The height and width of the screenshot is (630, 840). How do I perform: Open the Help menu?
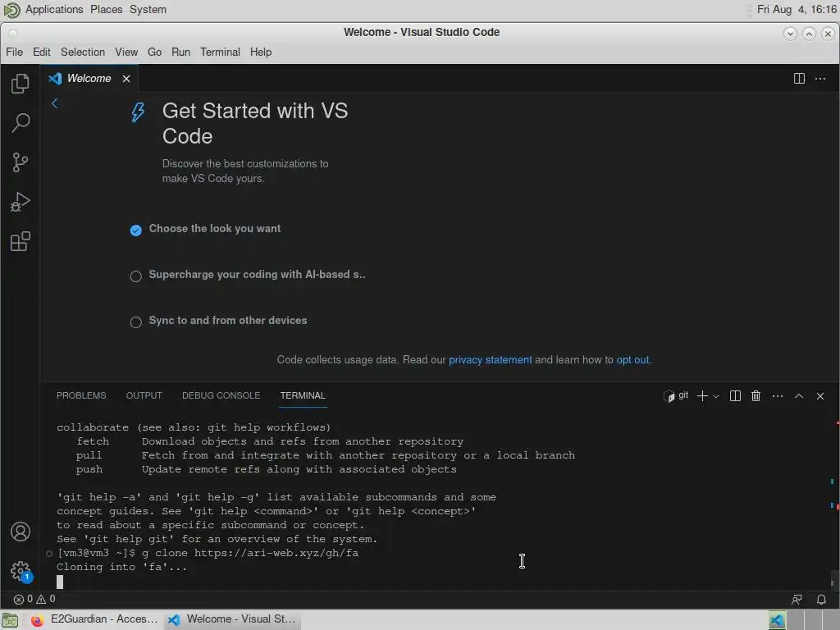261,52
